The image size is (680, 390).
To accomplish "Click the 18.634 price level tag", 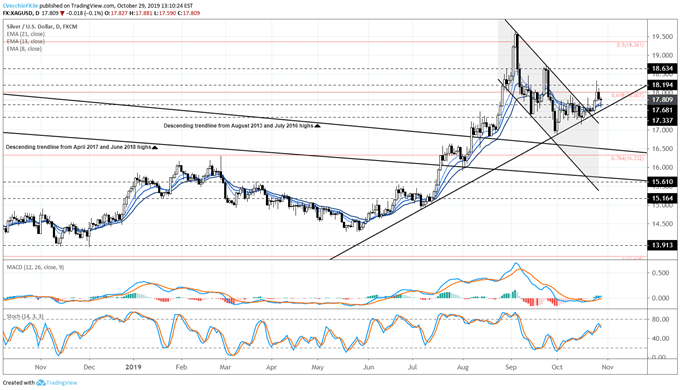I will pyautogui.click(x=662, y=69).
